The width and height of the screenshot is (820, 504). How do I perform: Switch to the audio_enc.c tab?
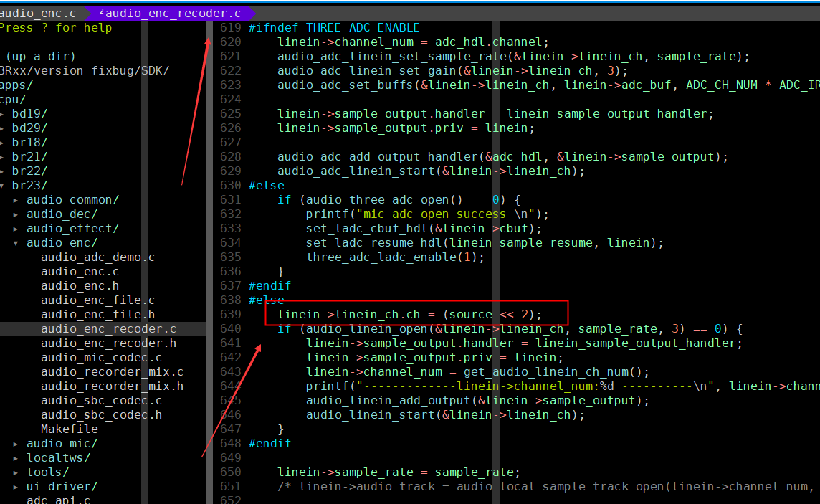(x=38, y=13)
